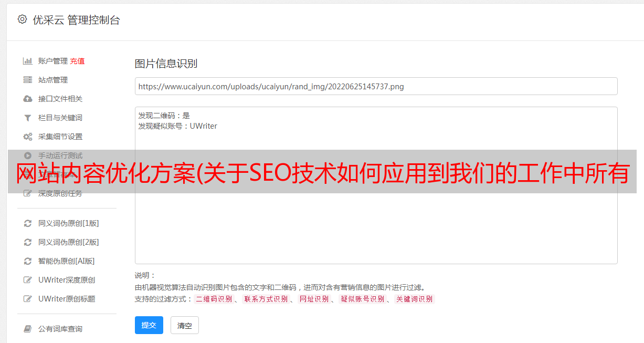644x343 pixels.
Task: Click the edit icon next to UWriter深度原创
Action: pyautogui.click(x=28, y=280)
